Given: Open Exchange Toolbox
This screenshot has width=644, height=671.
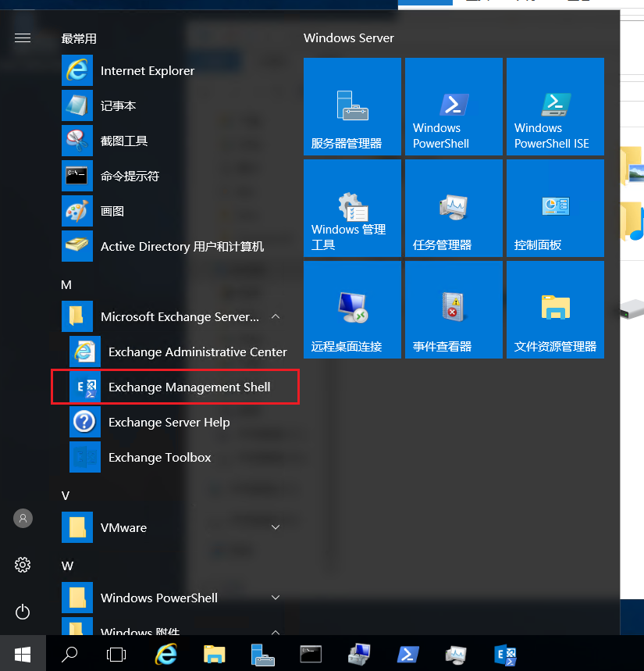Looking at the screenshot, I should pyautogui.click(x=180, y=457).
